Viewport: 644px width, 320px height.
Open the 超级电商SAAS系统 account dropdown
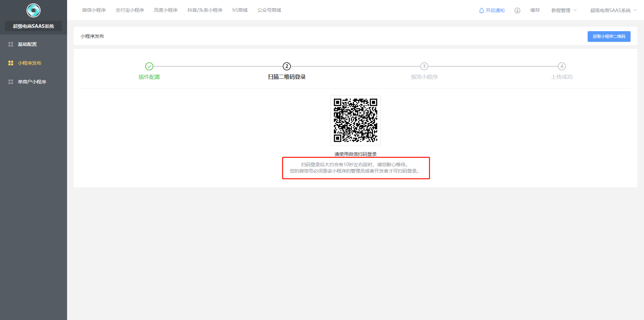(x=613, y=10)
